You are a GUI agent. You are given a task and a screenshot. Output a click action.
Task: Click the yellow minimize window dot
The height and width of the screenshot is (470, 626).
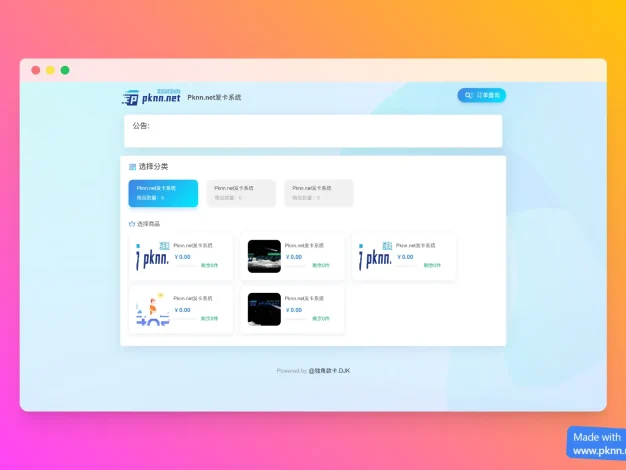tap(50, 70)
